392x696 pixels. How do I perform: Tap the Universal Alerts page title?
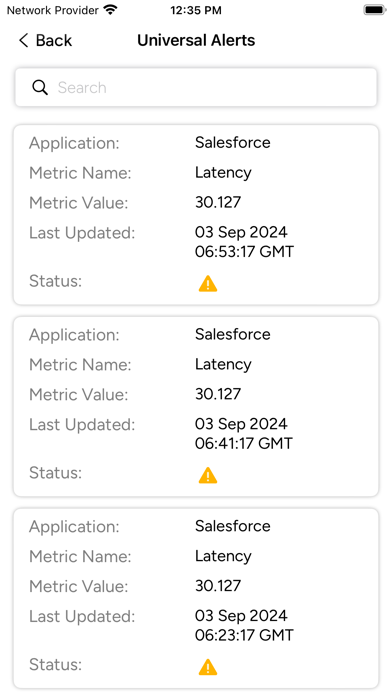[196, 40]
